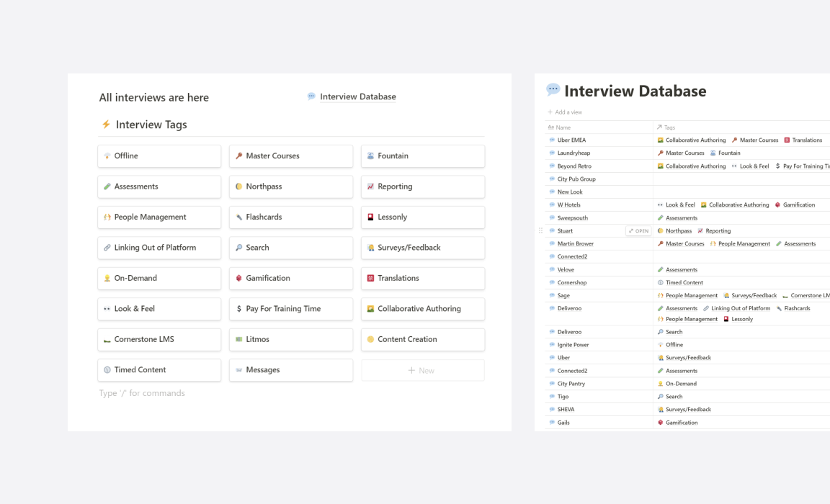
Task: Open the Stuart row with OPEN button
Action: [x=638, y=231]
